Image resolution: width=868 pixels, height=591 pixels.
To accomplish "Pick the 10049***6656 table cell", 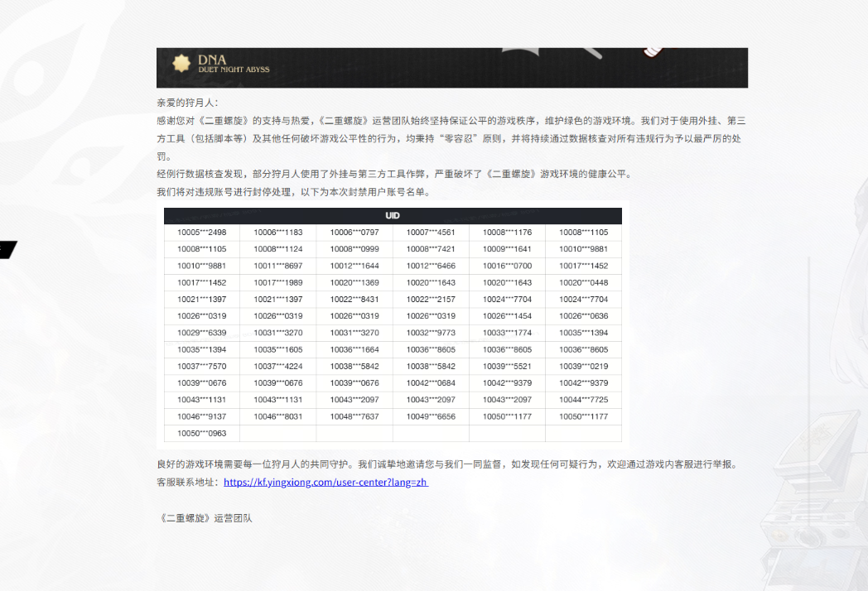I will tap(431, 416).
